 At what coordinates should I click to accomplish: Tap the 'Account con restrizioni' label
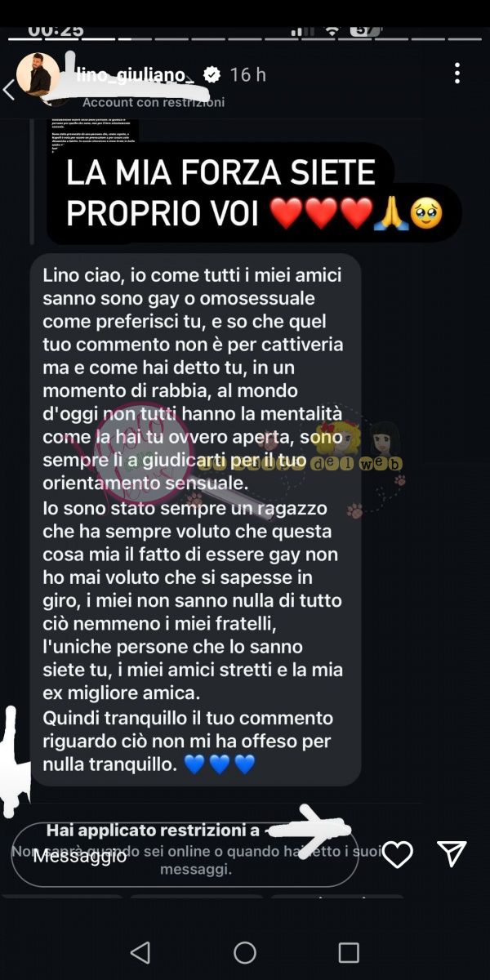[x=154, y=102]
